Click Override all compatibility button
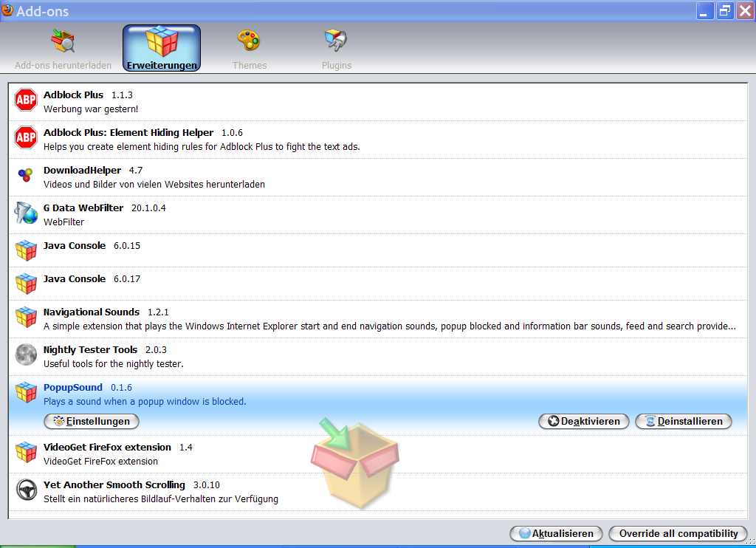756x548 pixels. click(x=678, y=533)
